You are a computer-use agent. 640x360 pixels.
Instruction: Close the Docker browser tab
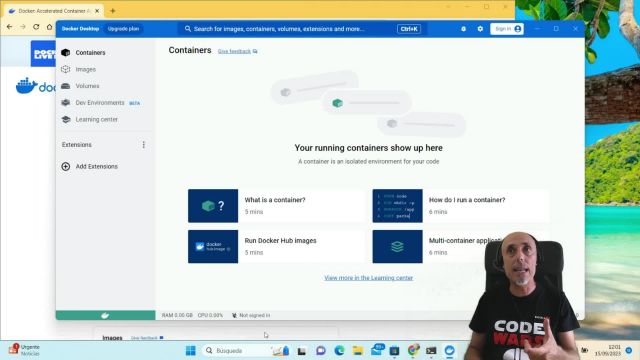pyautogui.click(x=97, y=11)
